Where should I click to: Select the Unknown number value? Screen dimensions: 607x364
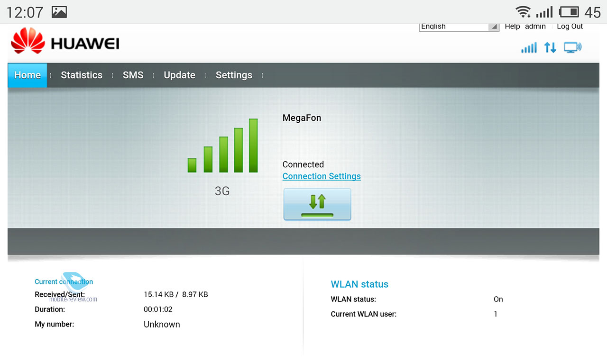(x=162, y=325)
